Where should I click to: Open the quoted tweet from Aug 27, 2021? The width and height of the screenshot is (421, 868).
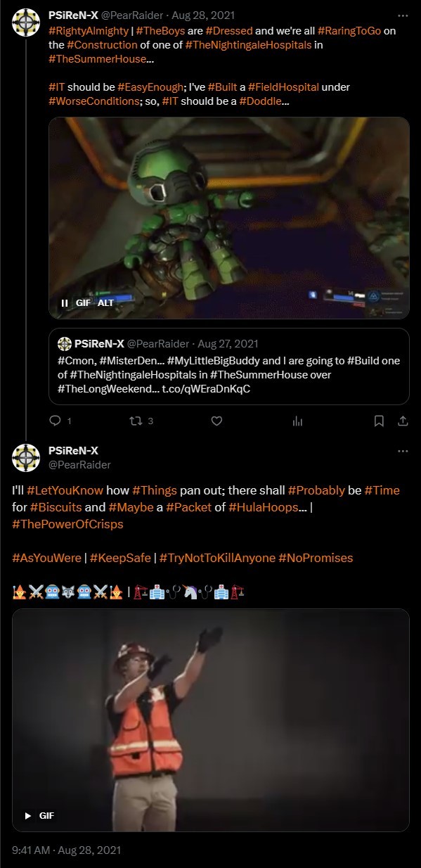tap(229, 366)
